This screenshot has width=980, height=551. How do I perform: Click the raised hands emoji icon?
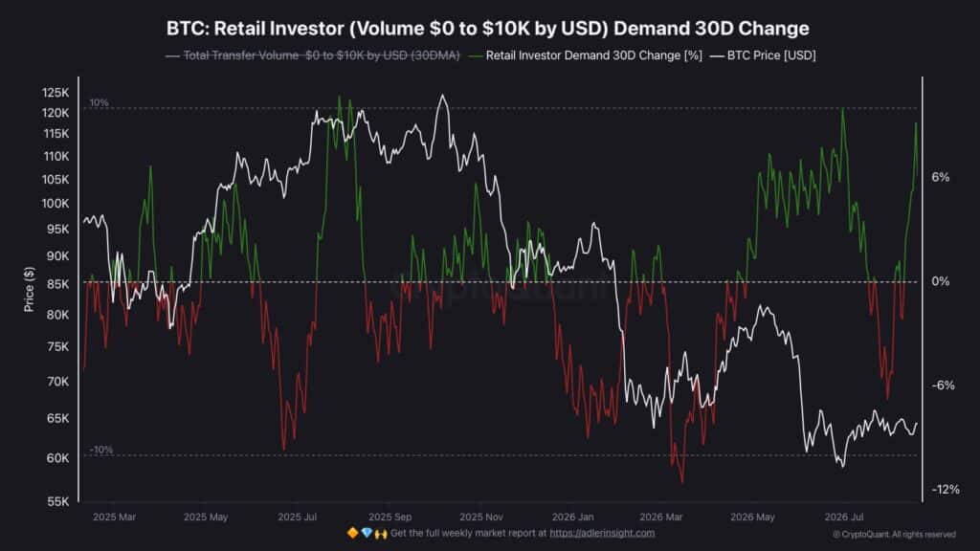coord(381,534)
